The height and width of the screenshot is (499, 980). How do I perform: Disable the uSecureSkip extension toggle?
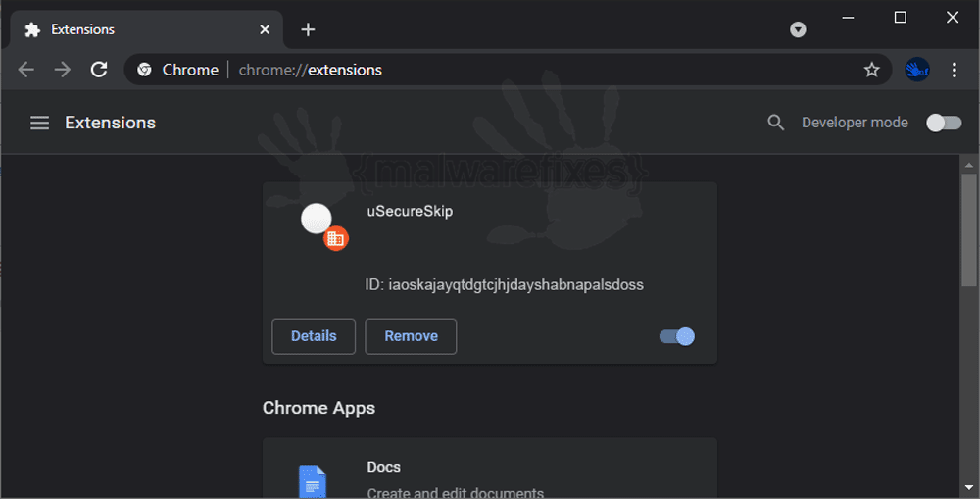[677, 336]
